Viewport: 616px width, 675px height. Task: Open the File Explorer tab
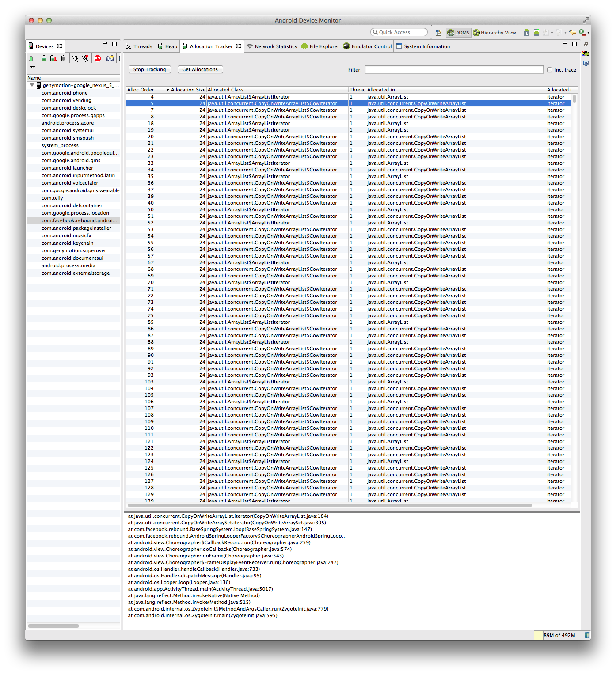coord(320,46)
